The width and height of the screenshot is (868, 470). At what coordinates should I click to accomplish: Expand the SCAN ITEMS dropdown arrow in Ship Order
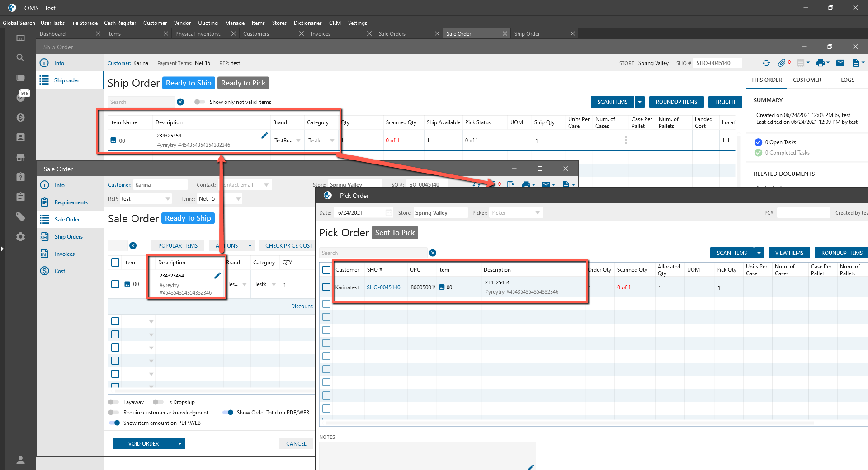pyautogui.click(x=640, y=102)
